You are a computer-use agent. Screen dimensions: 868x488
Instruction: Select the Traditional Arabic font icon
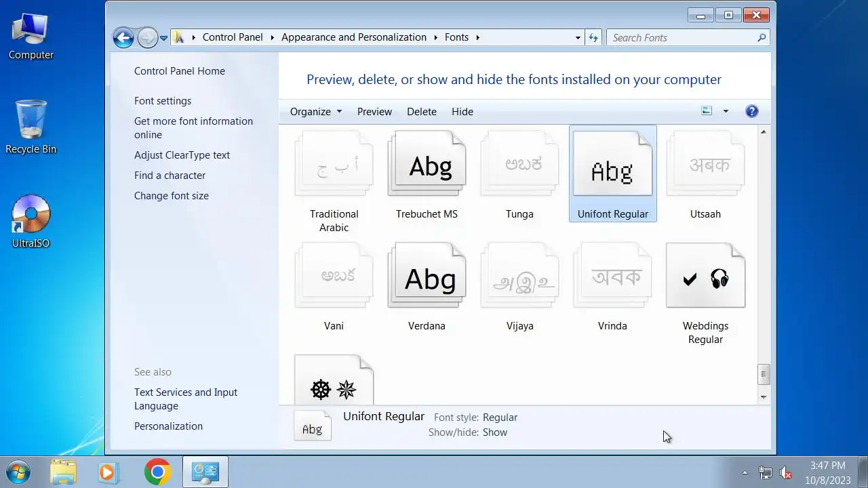pyautogui.click(x=334, y=165)
